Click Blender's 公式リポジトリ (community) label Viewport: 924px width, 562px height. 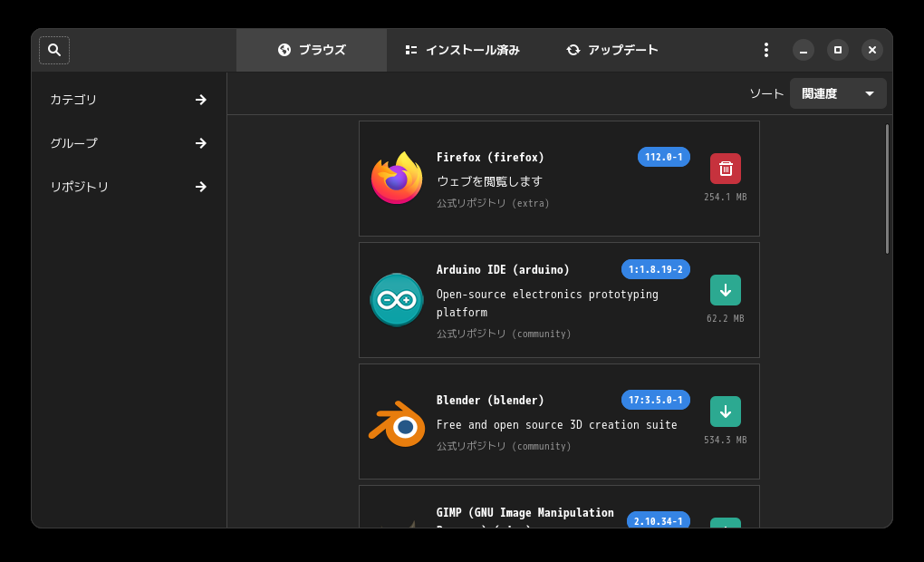tap(504, 446)
